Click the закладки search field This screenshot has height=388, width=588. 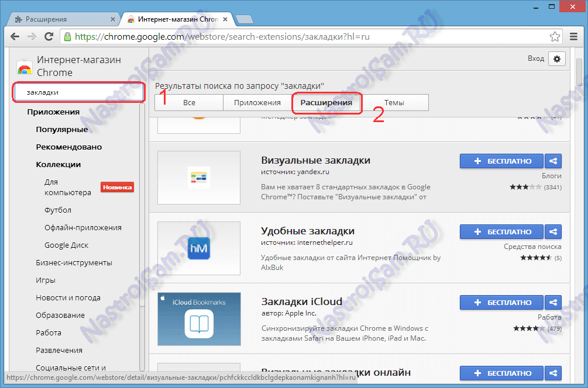79,92
